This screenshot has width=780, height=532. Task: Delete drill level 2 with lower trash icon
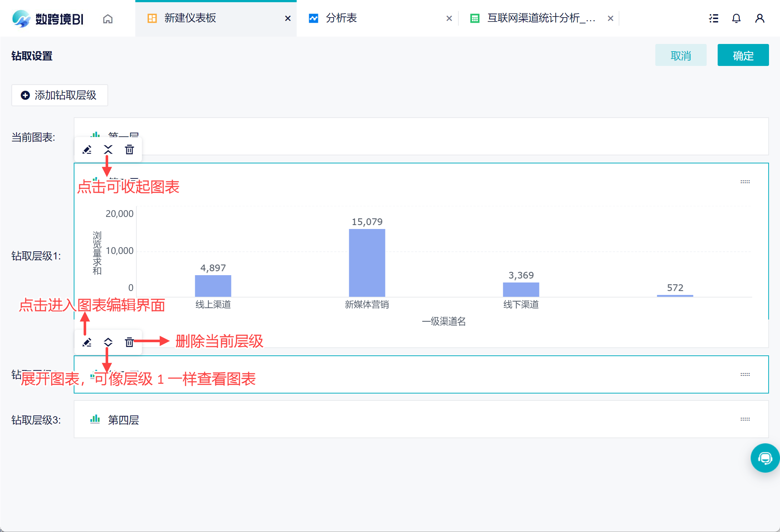tap(129, 342)
